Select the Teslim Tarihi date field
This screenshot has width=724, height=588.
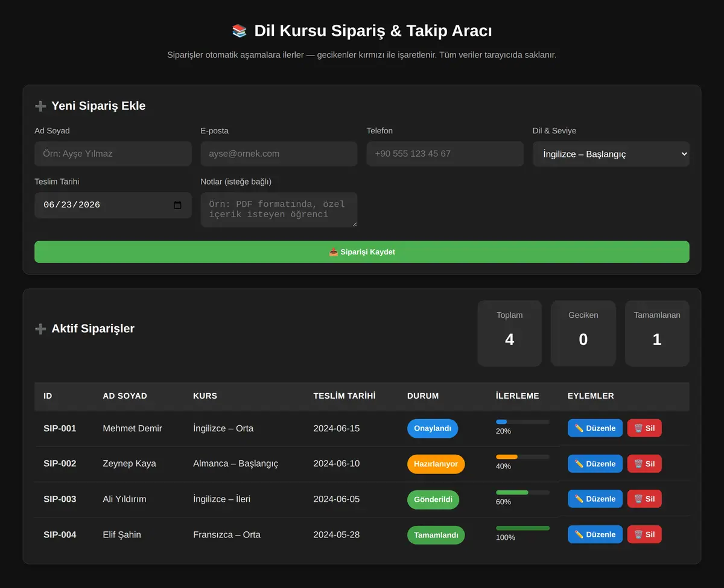click(x=113, y=205)
